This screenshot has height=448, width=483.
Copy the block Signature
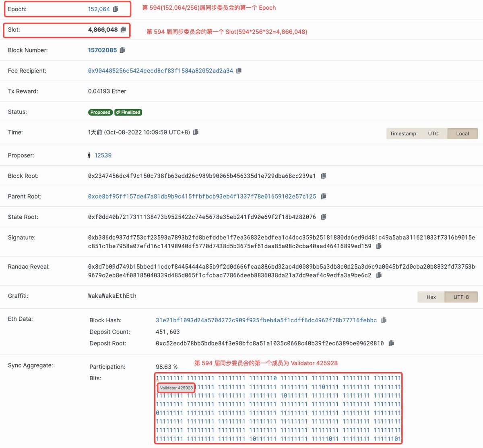click(x=378, y=246)
